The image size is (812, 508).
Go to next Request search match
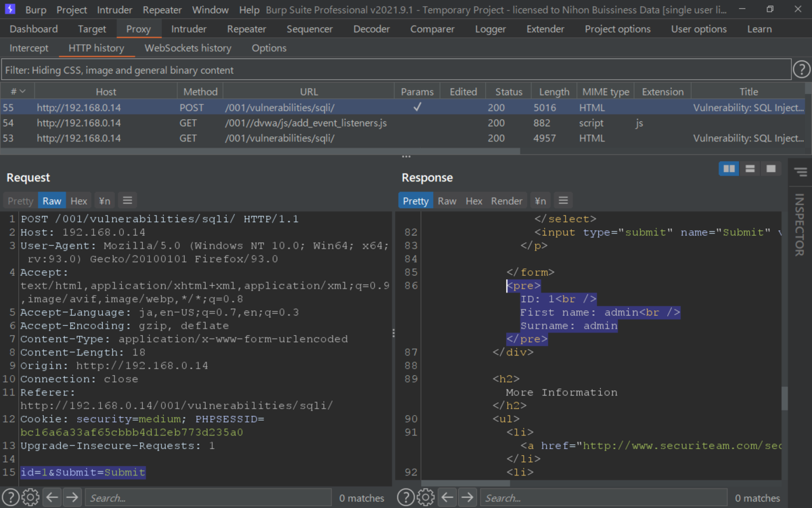(x=72, y=498)
